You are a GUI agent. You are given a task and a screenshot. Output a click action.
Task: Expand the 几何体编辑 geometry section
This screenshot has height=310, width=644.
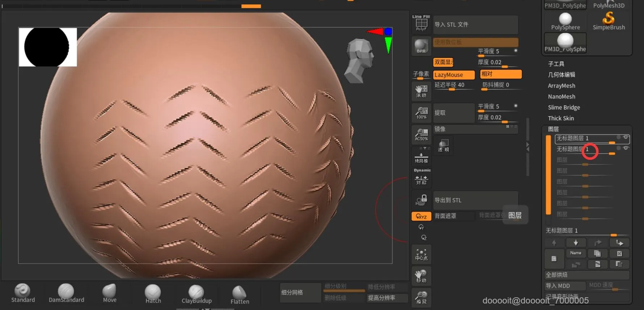coord(562,75)
